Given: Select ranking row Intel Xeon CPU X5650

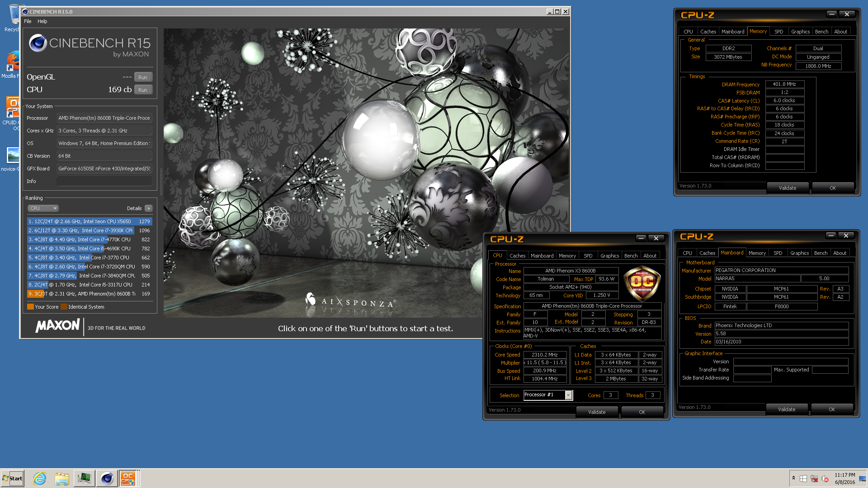Looking at the screenshot, I should coord(90,221).
